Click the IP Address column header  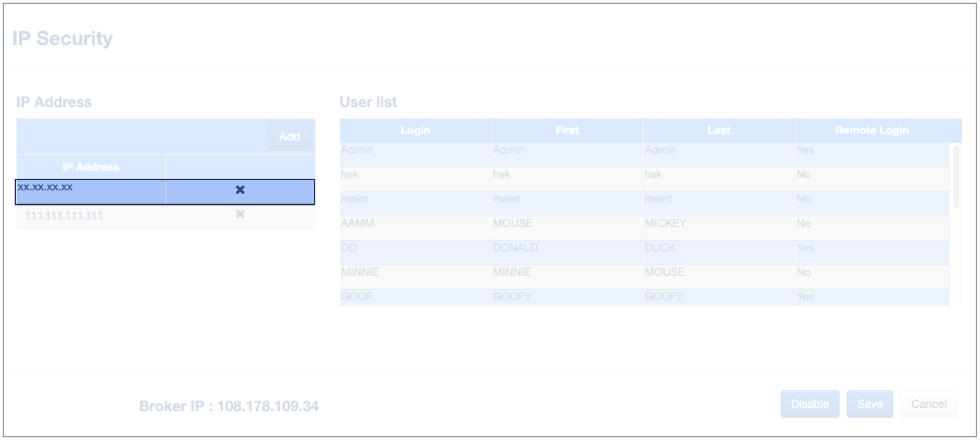click(x=90, y=167)
